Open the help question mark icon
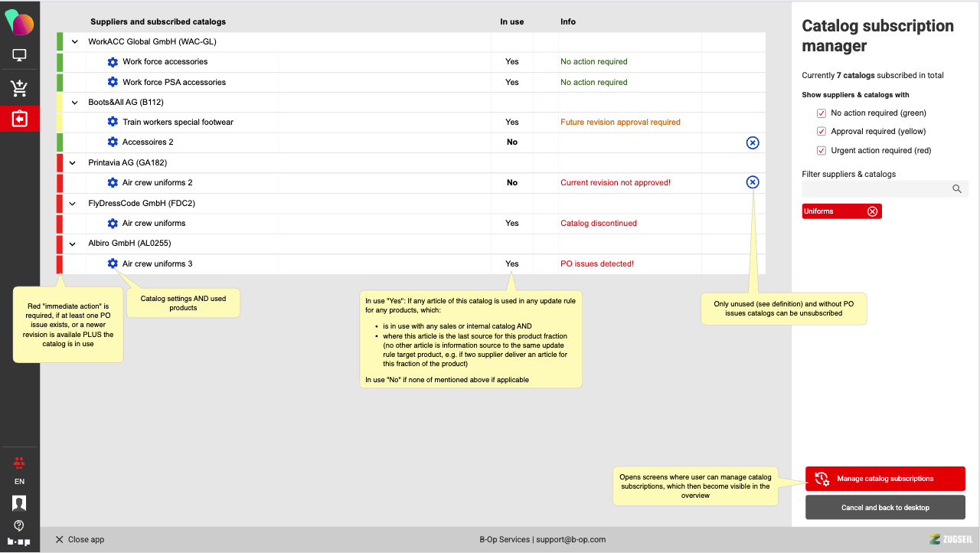The height and width of the screenshot is (553, 980). (x=19, y=525)
